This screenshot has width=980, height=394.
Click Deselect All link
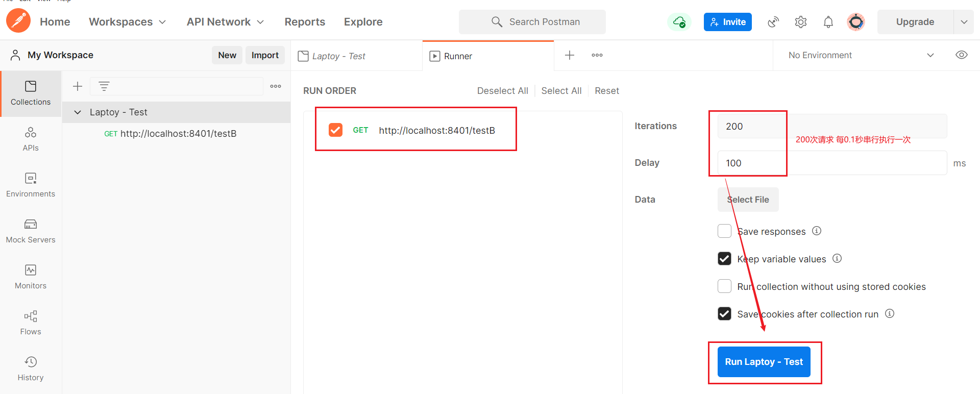click(502, 91)
